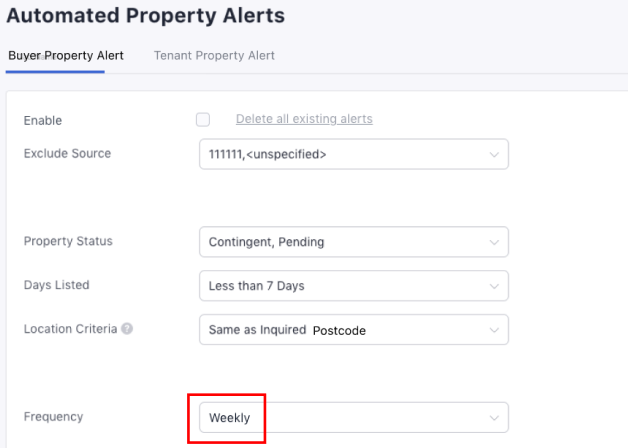This screenshot has height=448, width=628.
Task: Click the chevron arrow in Property Status field
Action: pos(493,242)
